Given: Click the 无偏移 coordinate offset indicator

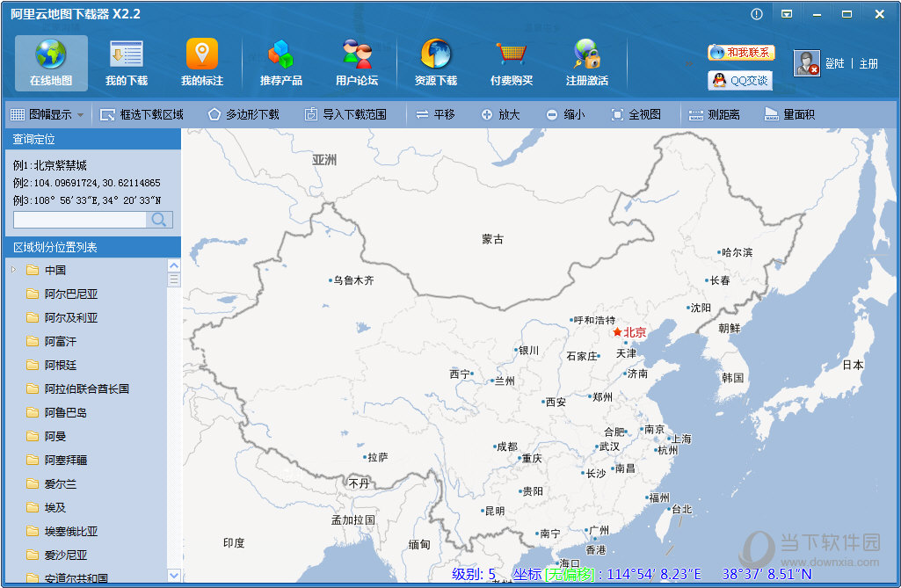Looking at the screenshot, I should [x=570, y=574].
